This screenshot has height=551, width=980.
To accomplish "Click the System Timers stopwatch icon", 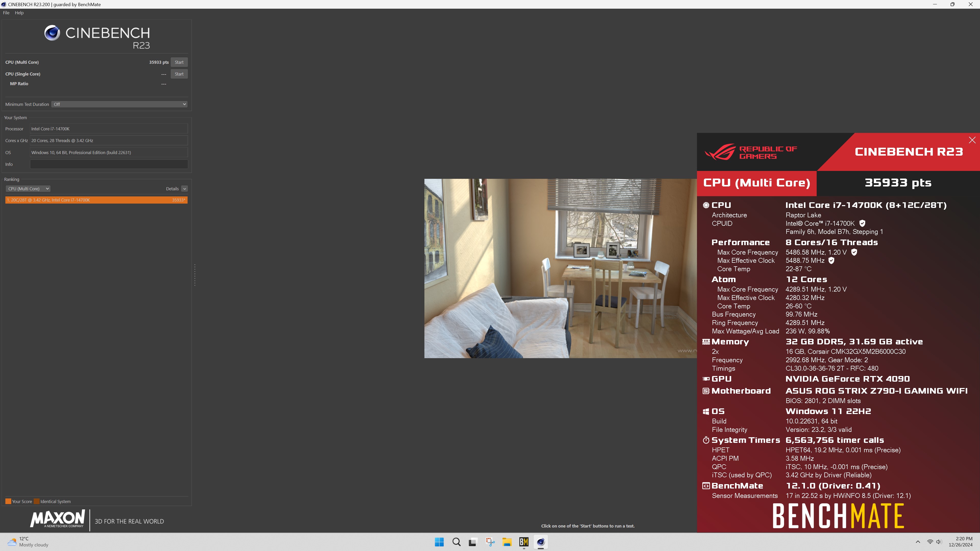I will [706, 440].
